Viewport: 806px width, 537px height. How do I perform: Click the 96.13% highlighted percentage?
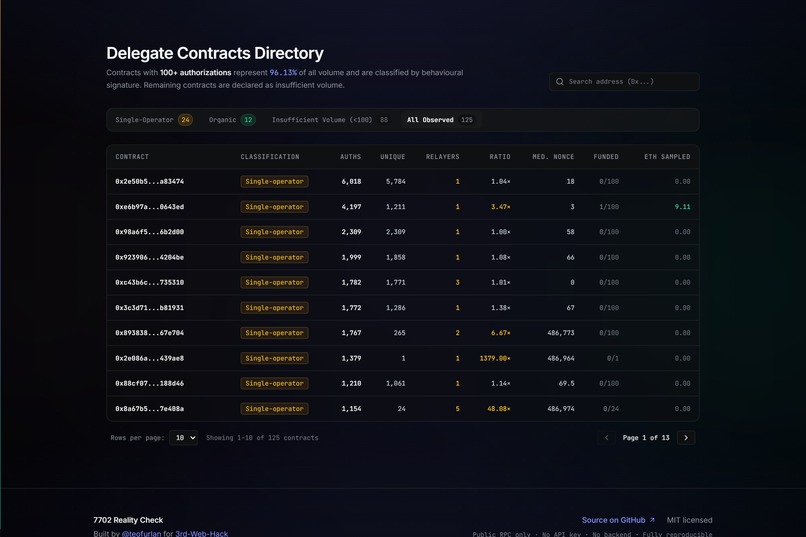pos(283,72)
